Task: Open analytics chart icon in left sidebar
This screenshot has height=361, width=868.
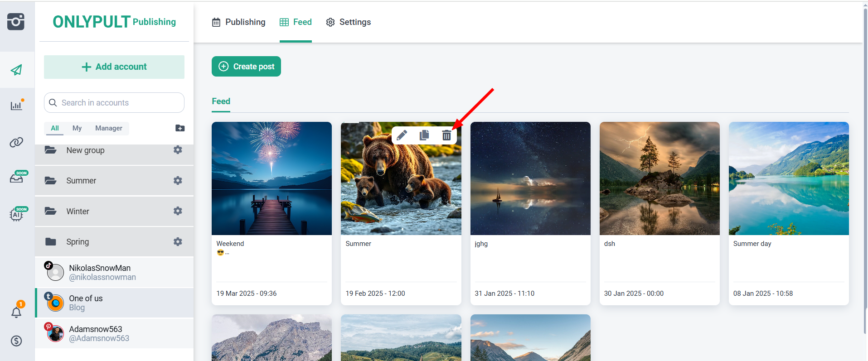Action: (17, 106)
